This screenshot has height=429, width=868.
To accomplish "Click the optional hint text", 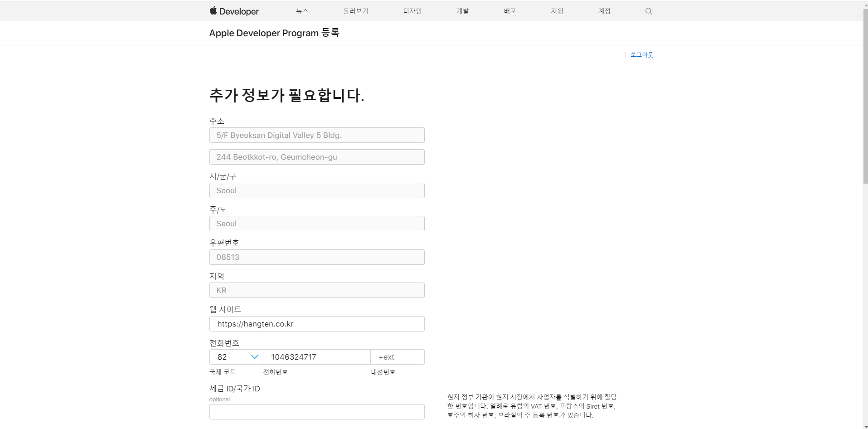I will tap(219, 400).
